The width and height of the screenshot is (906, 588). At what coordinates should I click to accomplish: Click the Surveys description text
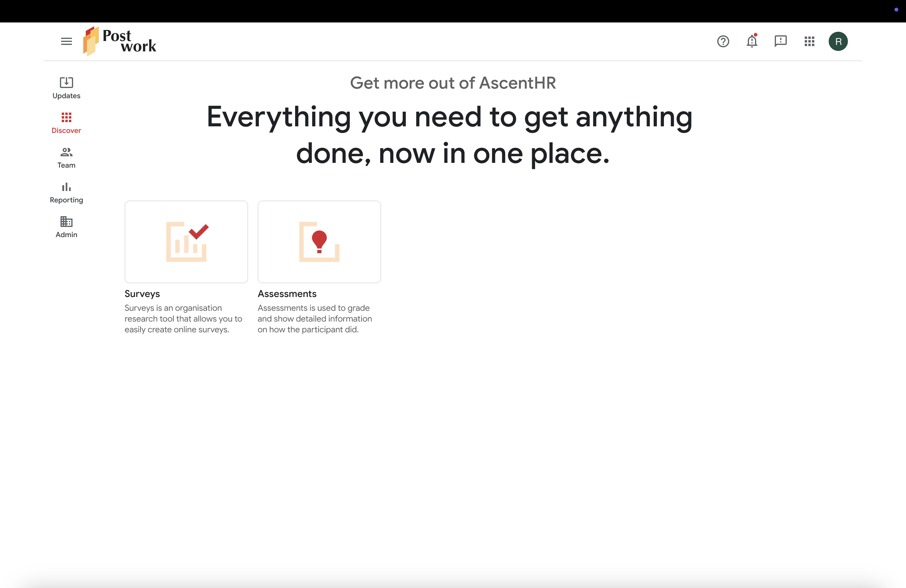coord(183,319)
